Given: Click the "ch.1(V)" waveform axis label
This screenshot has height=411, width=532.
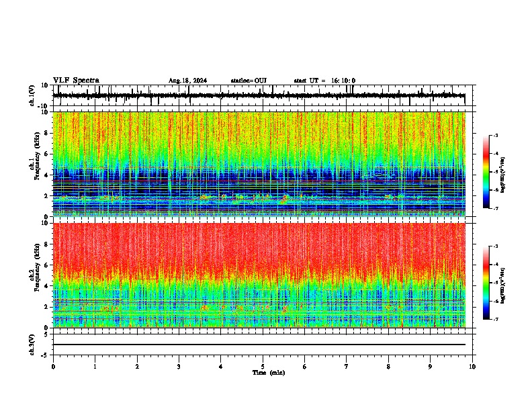Looking at the screenshot, I should [x=32, y=95].
